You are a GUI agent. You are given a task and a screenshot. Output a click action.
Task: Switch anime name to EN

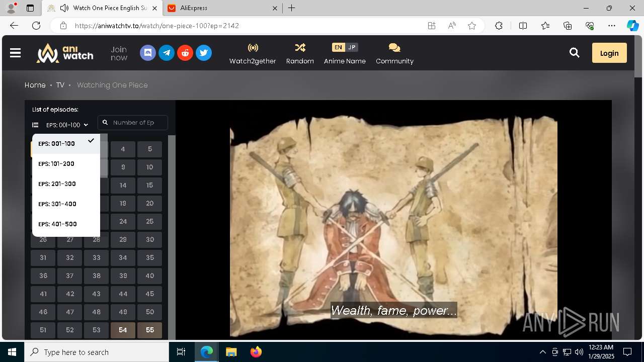point(338,47)
